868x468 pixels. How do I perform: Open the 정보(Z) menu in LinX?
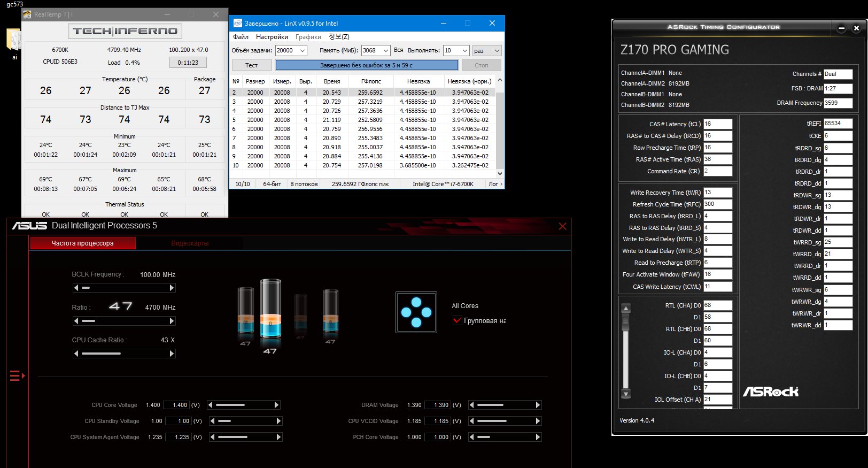[339, 37]
